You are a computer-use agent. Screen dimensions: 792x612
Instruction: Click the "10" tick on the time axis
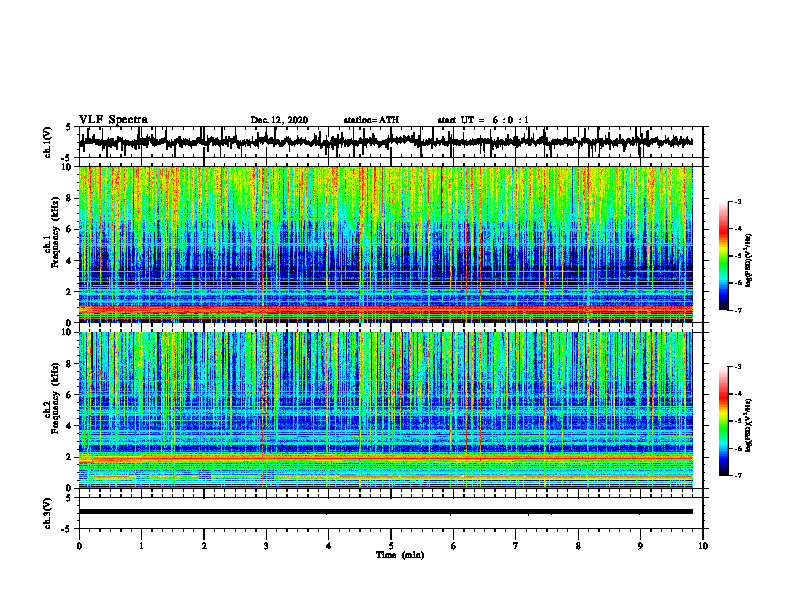coord(703,546)
